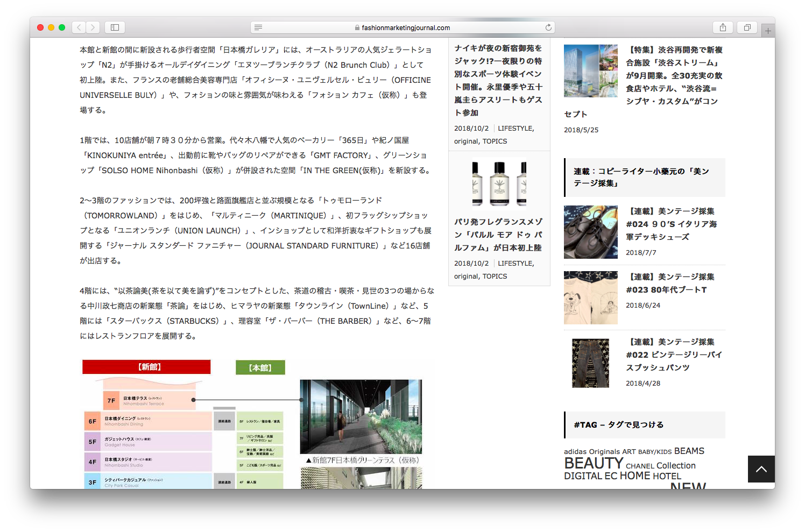
Task: Open the perfume bottles thumbnail
Action: coord(499,183)
